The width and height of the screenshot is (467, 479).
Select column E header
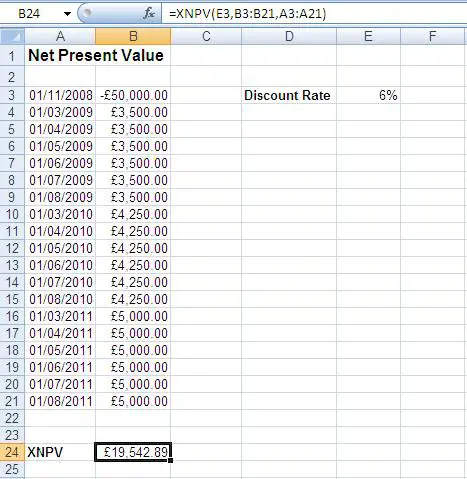point(368,36)
